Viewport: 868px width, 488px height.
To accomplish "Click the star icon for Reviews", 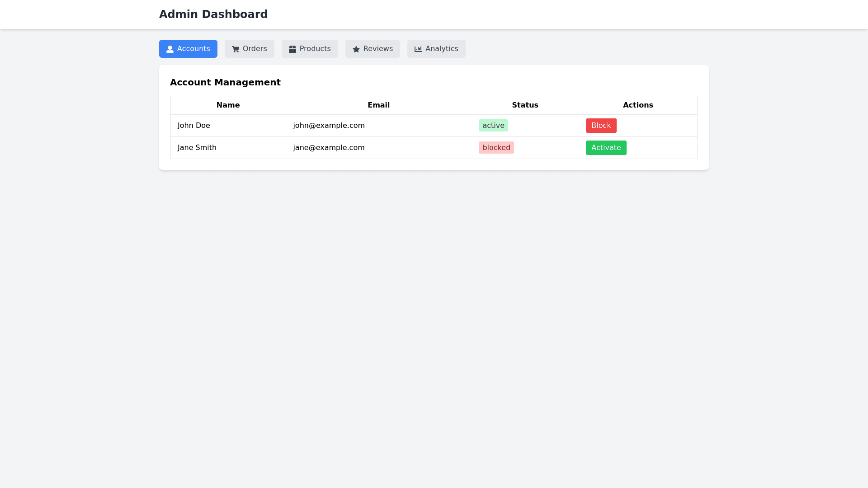I will (x=356, y=49).
